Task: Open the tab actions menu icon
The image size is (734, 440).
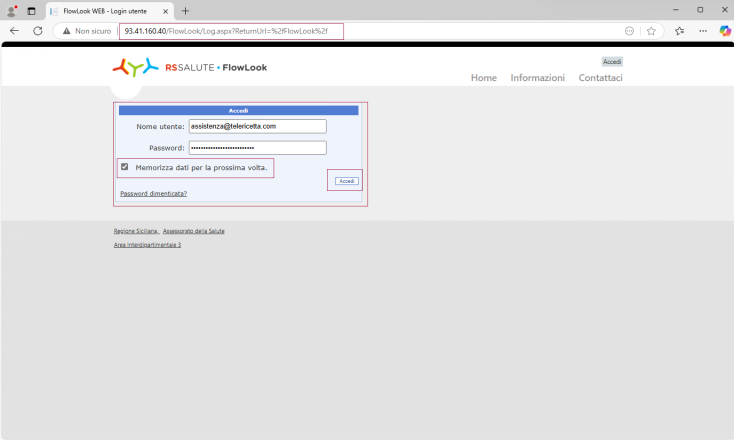Action: pos(31,10)
